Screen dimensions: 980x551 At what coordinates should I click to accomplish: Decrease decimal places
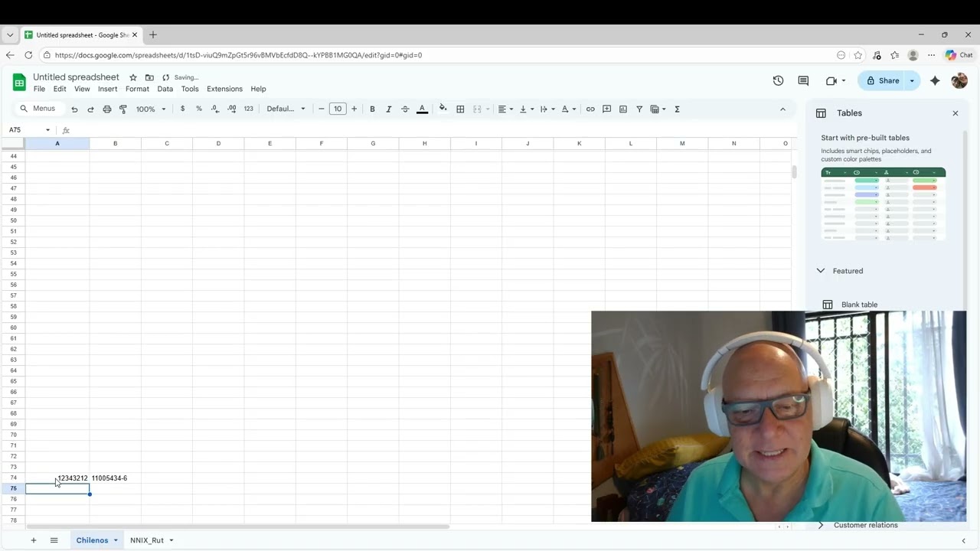[215, 109]
